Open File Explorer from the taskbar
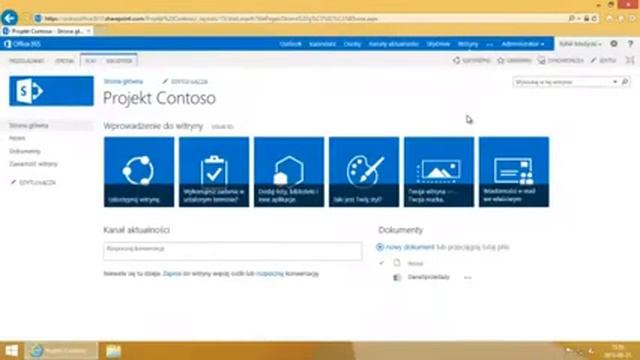 click(113, 351)
